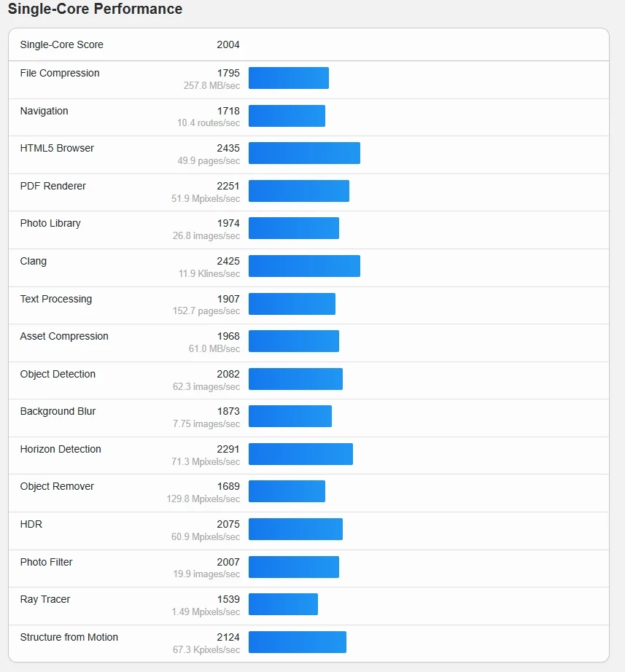625x672 pixels.
Task: Click the Clang benchmark bar
Action: pyautogui.click(x=304, y=266)
